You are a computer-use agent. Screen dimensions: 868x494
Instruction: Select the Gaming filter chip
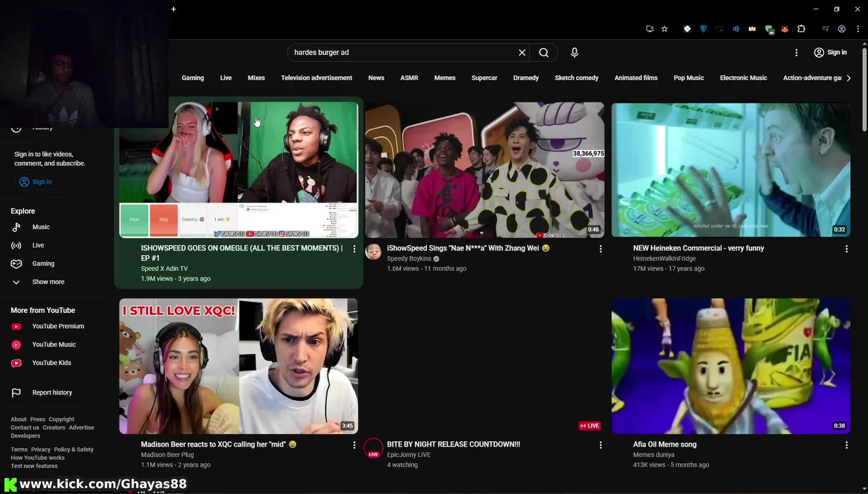click(193, 78)
